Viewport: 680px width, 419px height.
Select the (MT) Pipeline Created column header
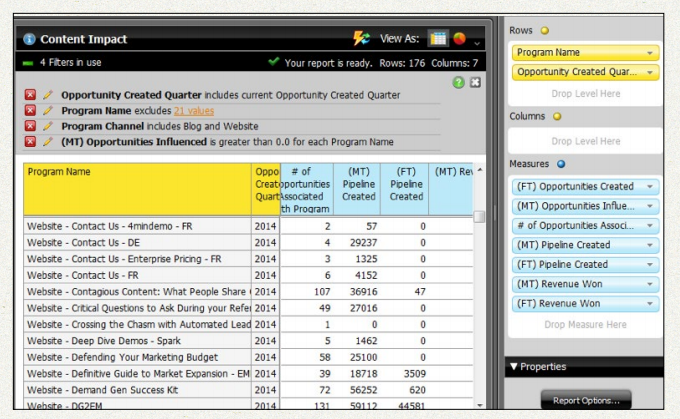coord(359,184)
